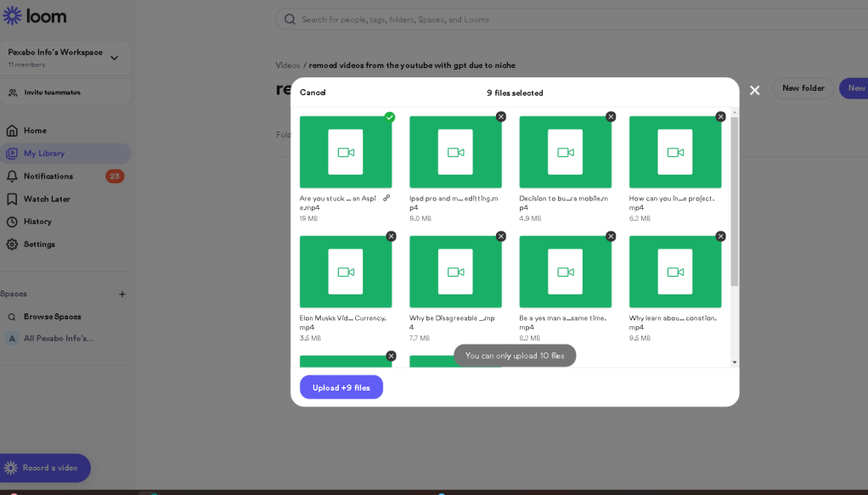
Task: Click Videos breadcrumb link
Action: tap(288, 65)
